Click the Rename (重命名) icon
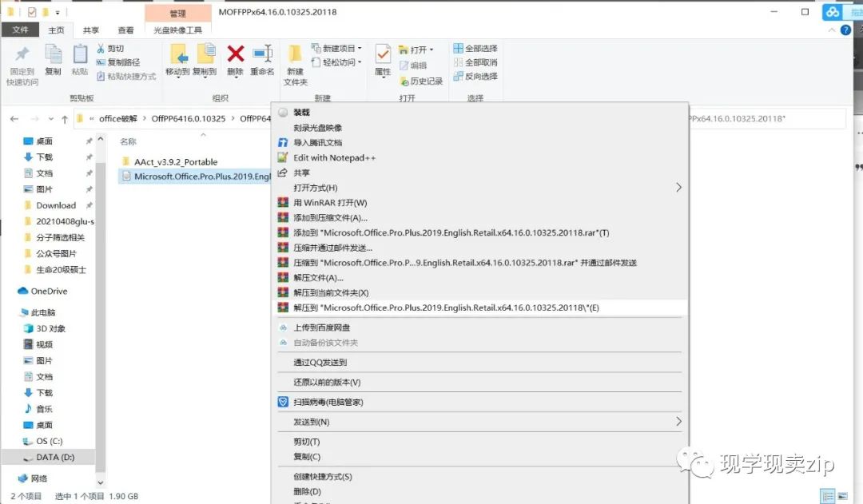 (263, 54)
